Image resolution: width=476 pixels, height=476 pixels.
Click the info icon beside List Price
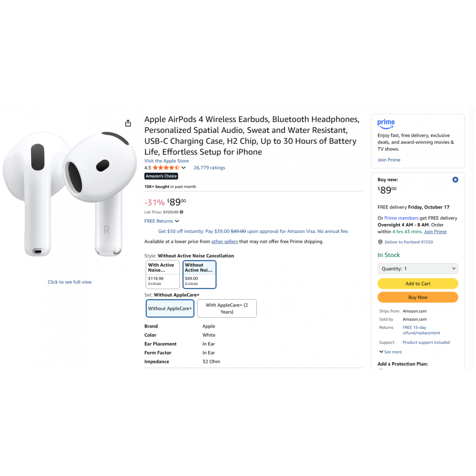coord(181,212)
